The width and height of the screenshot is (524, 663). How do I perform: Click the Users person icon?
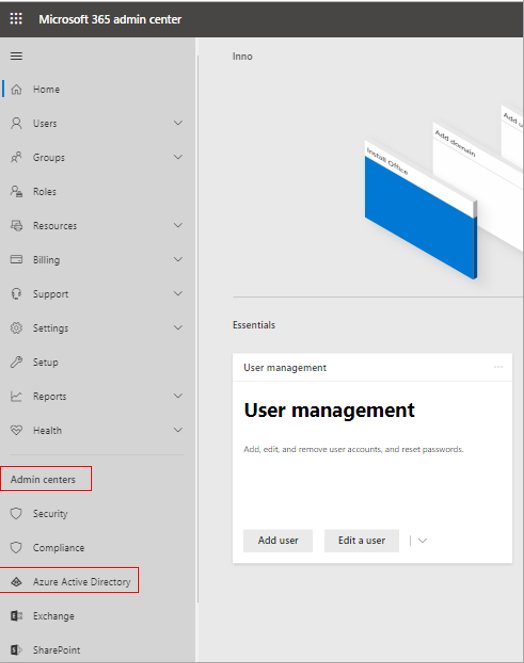[x=16, y=123]
